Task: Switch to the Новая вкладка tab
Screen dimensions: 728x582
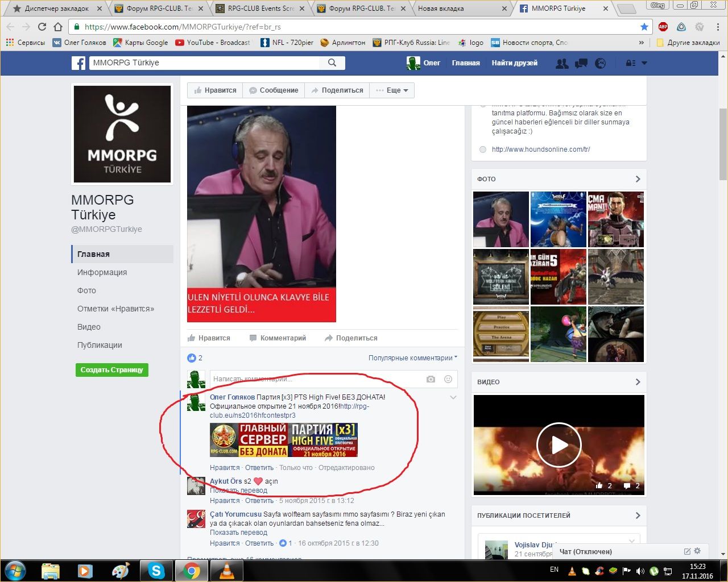Action: coord(461,9)
